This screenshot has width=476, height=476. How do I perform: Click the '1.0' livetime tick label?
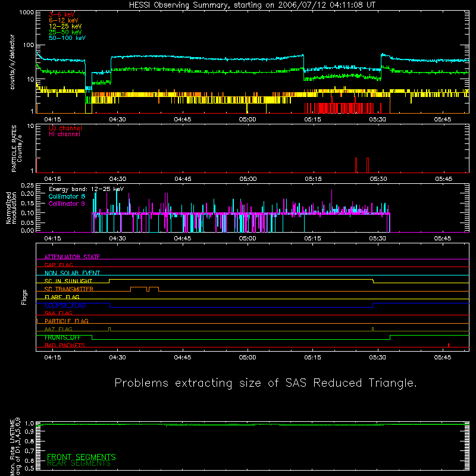point(29,424)
